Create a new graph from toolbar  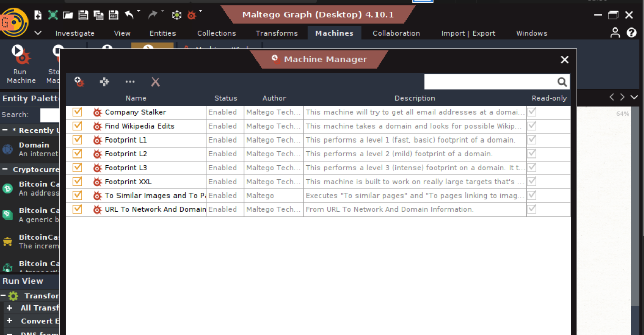[x=38, y=15]
